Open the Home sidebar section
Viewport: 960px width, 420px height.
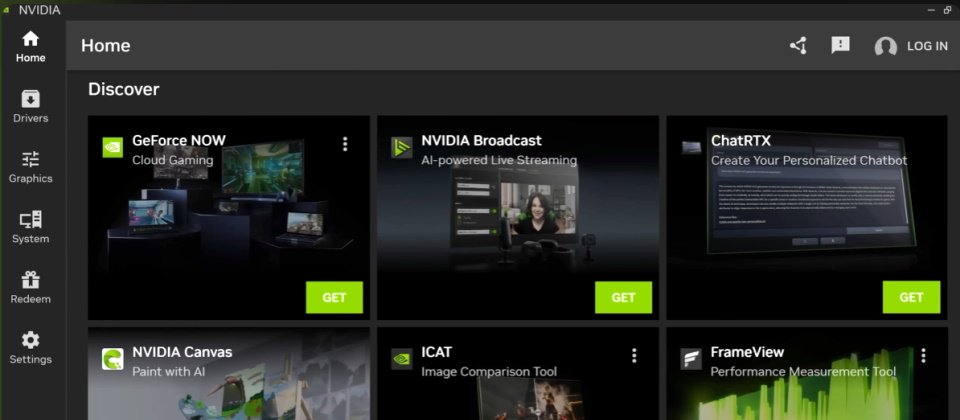(31, 48)
